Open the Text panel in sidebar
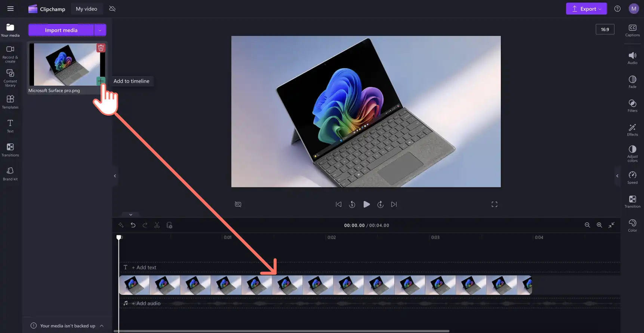Viewport: 644px width, 333px height. [10, 126]
